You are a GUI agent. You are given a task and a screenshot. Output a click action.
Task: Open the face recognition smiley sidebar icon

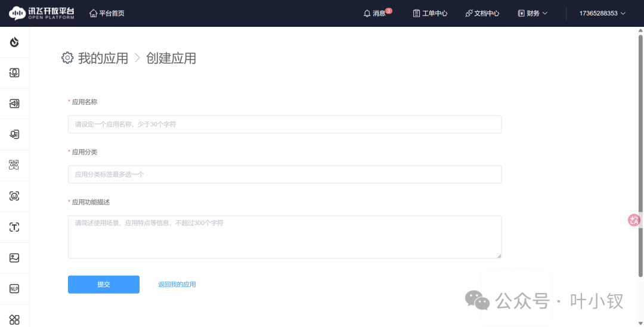[x=14, y=196]
